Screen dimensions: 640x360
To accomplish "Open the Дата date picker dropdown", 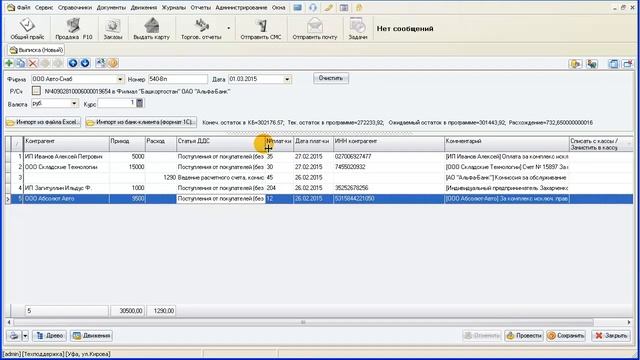I will click(x=287, y=79).
